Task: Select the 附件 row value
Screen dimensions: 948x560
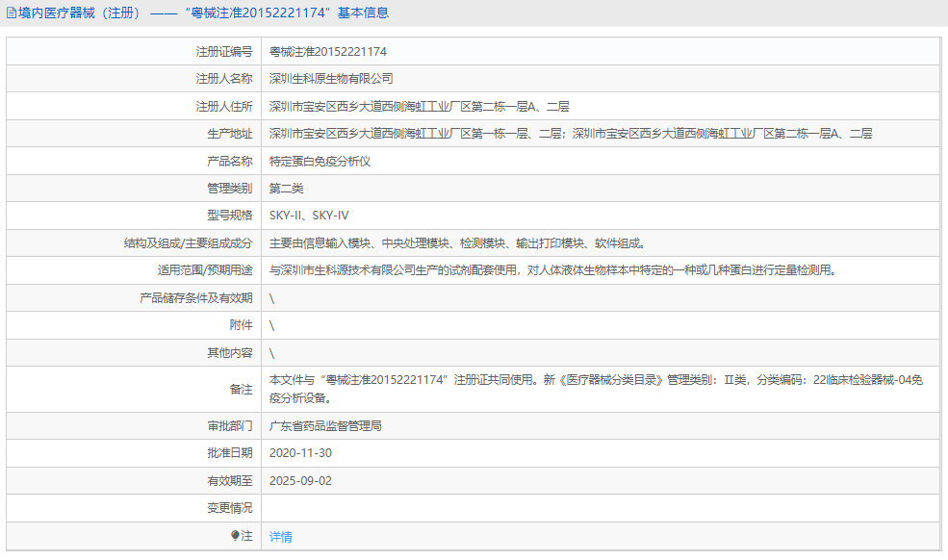Action: (272, 325)
